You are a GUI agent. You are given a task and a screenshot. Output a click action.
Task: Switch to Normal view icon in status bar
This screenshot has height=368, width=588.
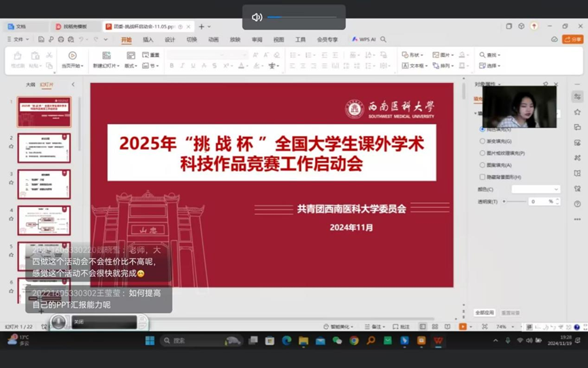423,326
